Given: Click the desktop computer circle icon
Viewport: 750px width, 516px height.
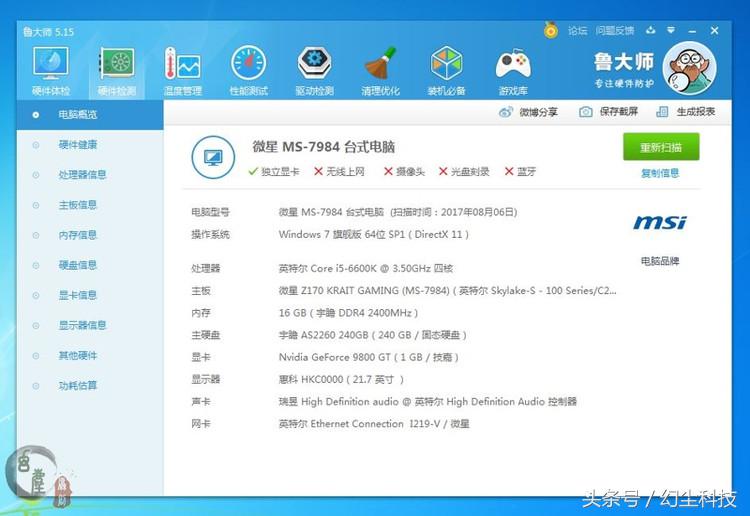Looking at the screenshot, I should click(x=213, y=157).
